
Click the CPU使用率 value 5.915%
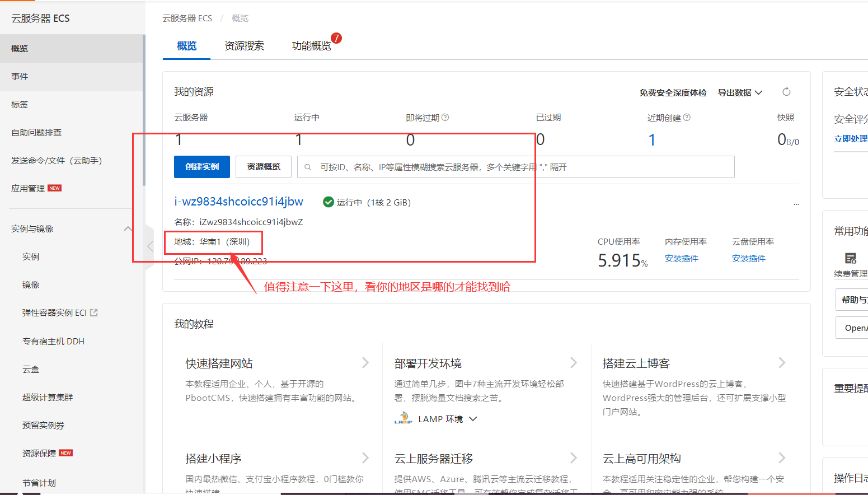[x=622, y=260]
